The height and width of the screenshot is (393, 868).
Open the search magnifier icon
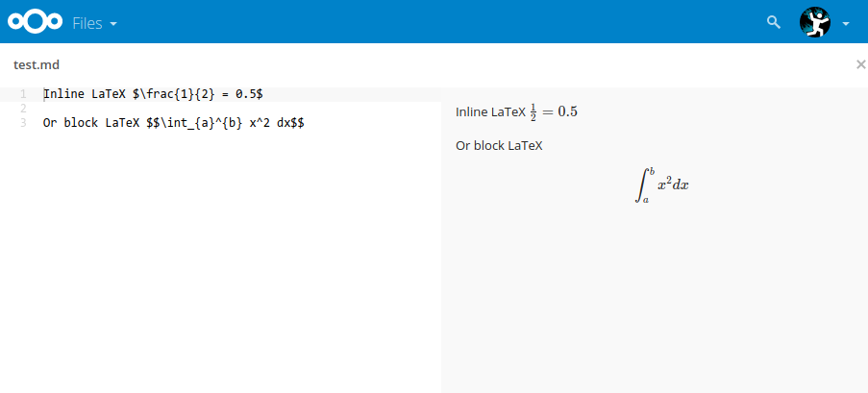[774, 22]
